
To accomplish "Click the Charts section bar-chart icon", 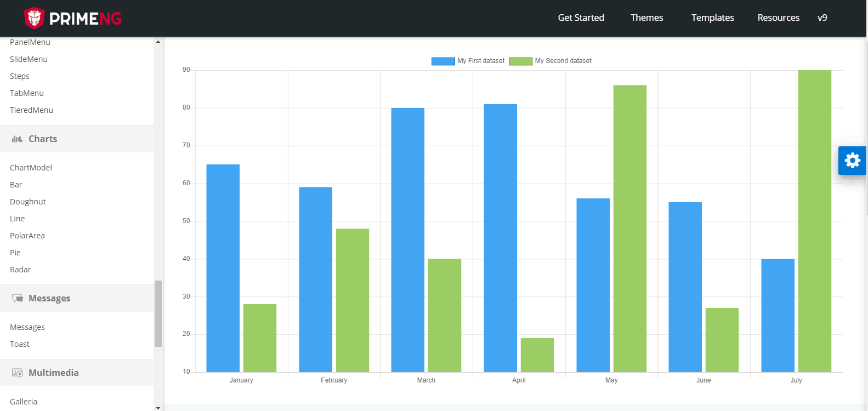I will click(x=18, y=139).
